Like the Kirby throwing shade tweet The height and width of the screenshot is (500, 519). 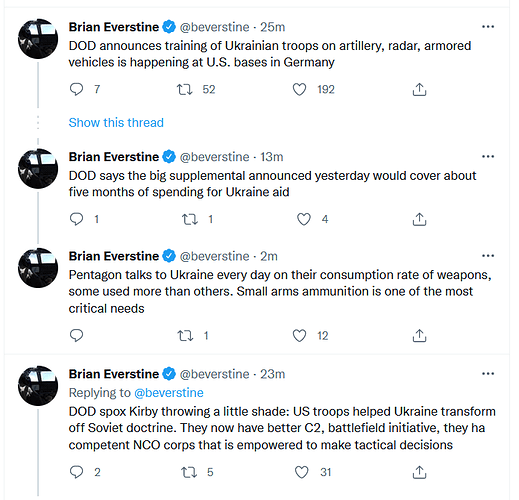tap(302, 472)
